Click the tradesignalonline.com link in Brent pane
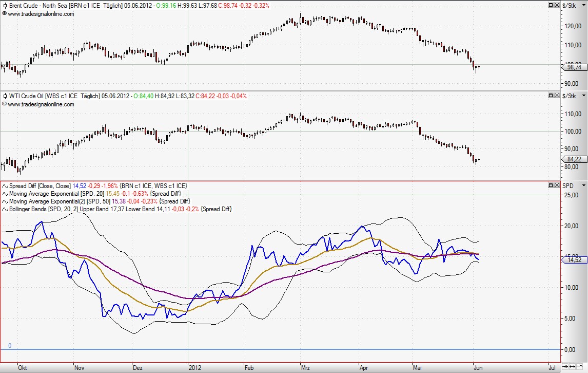This screenshot has width=588, height=373. tap(41, 14)
